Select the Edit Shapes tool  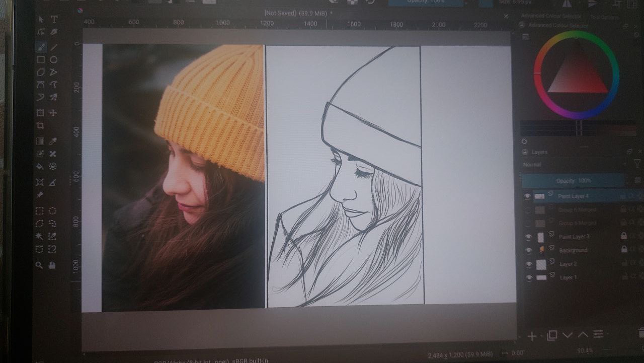click(x=41, y=32)
